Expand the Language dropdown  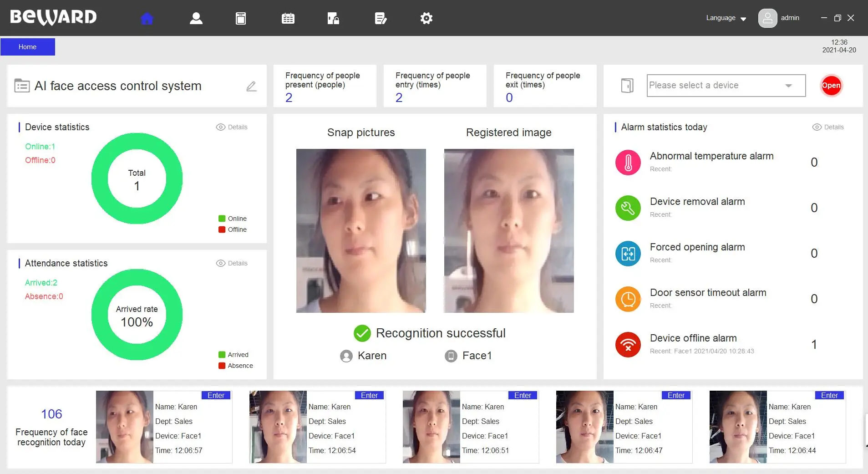point(726,18)
